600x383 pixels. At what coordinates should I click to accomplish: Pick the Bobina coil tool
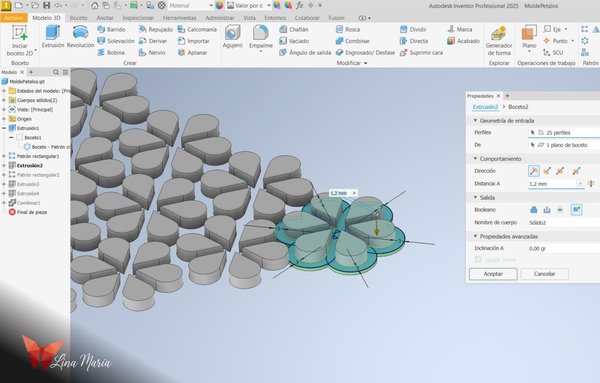coord(111,52)
